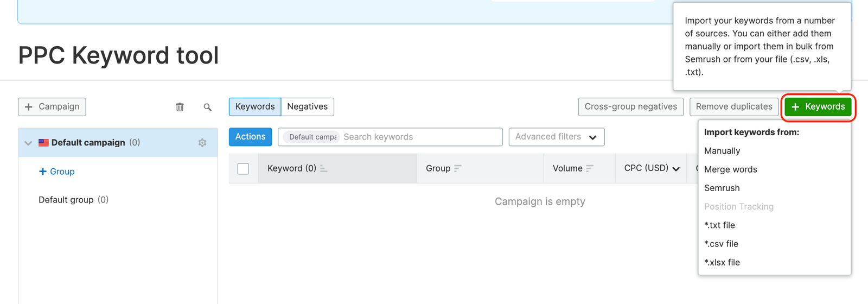Viewport: 868px width, 304px height.
Task: Add a new Group link
Action: click(57, 172)
